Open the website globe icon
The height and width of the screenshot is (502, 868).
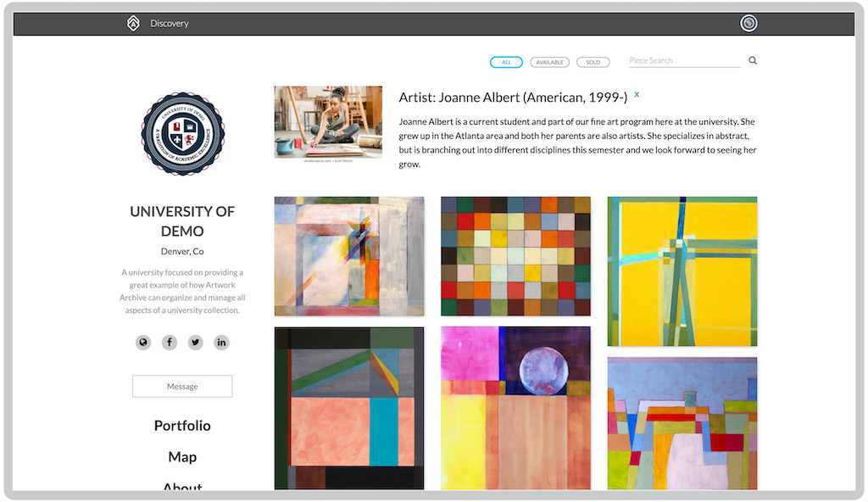[143, 343]
